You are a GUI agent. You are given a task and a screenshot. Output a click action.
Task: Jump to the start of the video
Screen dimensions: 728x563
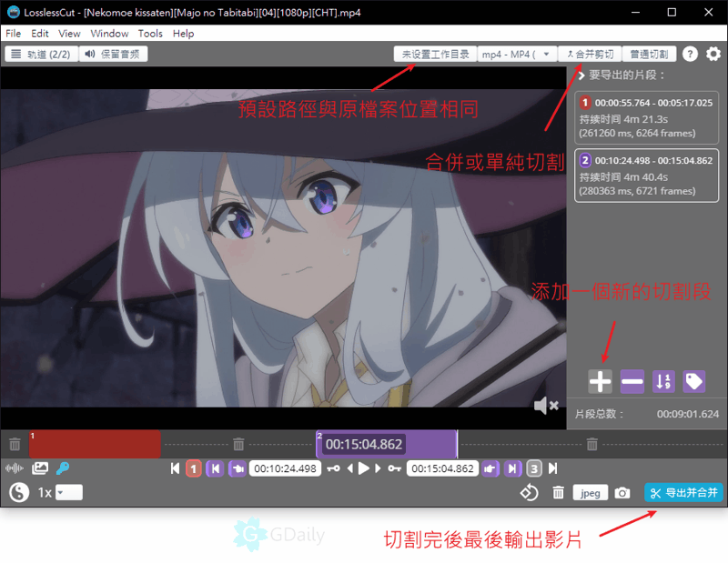(175, 468)
